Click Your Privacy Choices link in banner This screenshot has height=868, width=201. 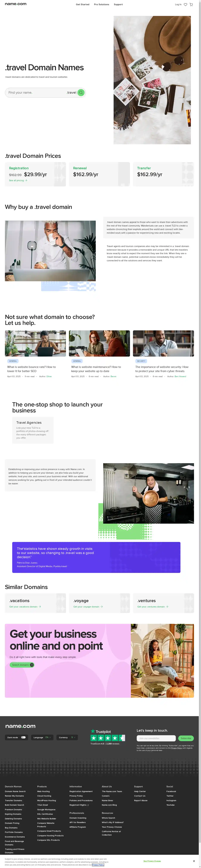[x=152, y=861]
